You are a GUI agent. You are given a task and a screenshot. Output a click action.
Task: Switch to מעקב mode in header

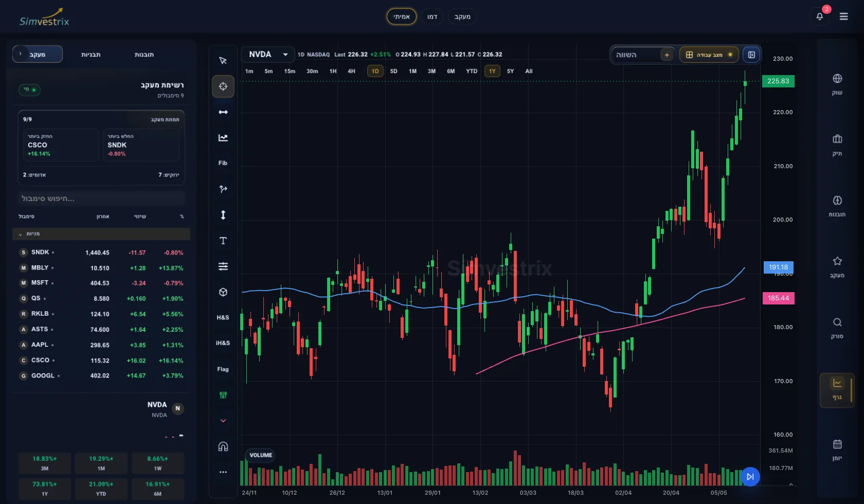pyautogui.click(x=462, y=16)
